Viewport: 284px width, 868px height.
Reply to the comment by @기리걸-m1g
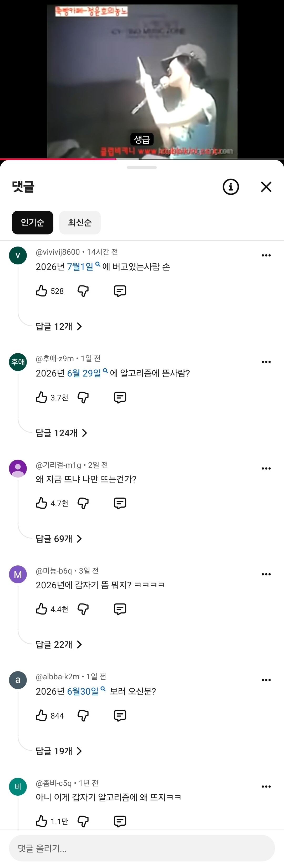120,503
